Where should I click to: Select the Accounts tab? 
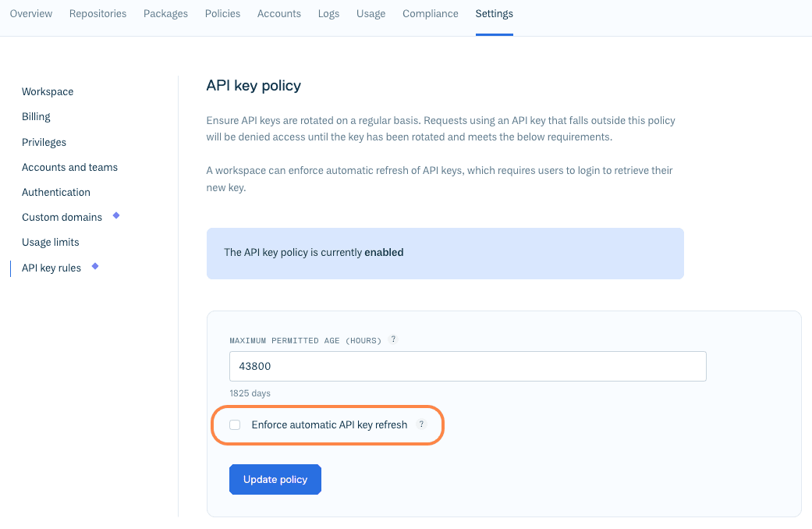[279, 13]
